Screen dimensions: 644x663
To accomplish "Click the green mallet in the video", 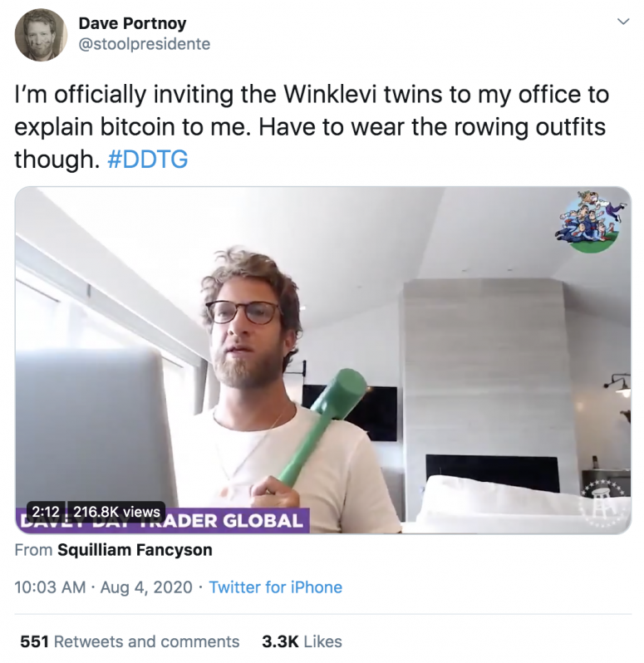I will (322, 427).
